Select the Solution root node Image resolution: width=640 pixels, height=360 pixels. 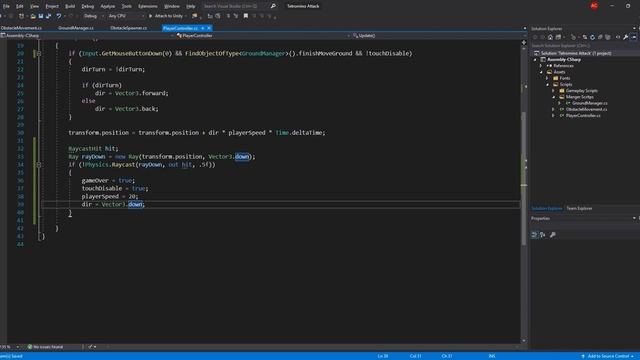click(x=576, y=53)
